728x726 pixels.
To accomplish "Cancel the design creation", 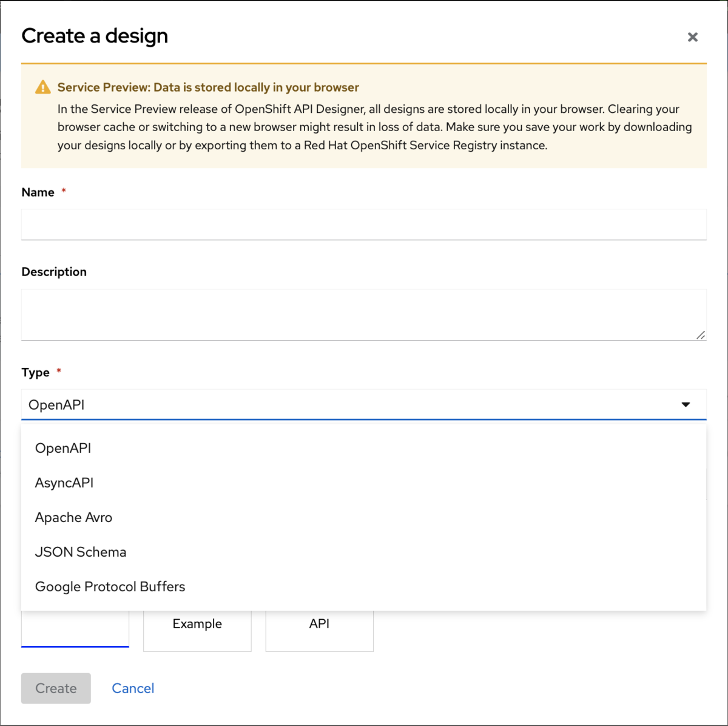I will click(133, 688).
